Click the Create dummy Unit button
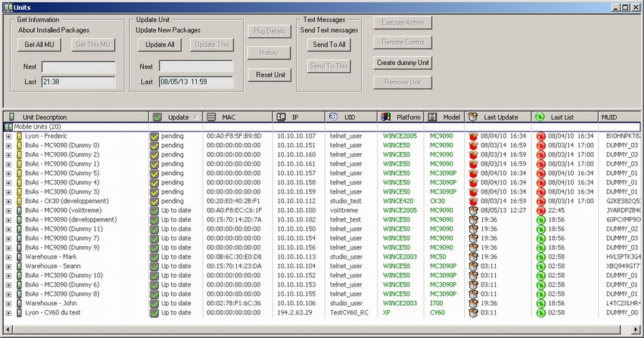 [403, 63]
